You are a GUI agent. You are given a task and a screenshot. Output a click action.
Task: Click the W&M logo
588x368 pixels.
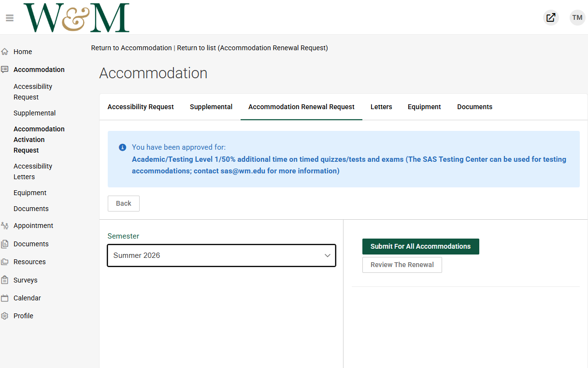76,17
